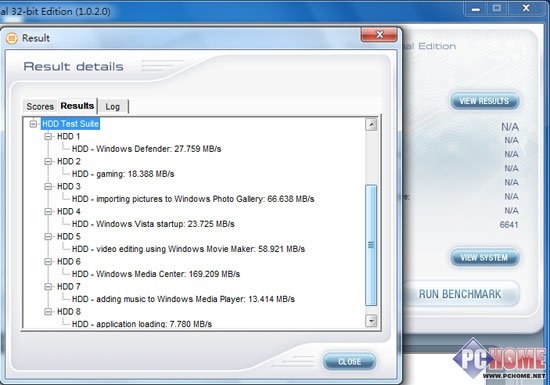Maximize the main benchmark window

(497, 8)
